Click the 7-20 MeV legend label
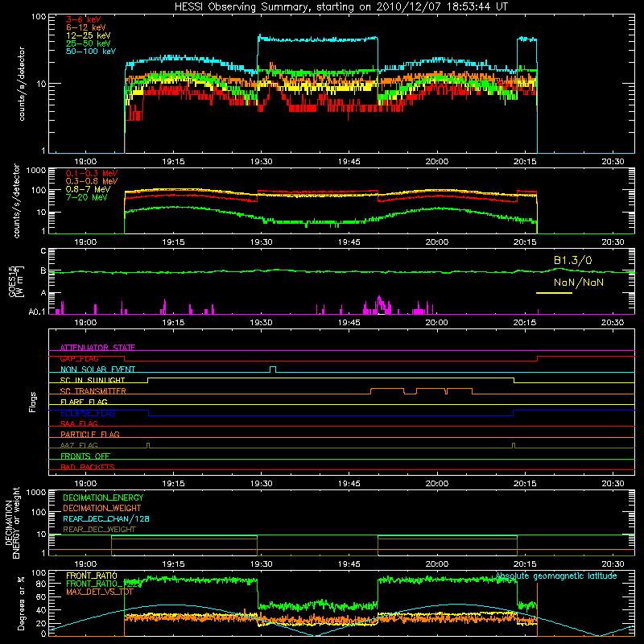644x644 pixels. [x=86, y=197]
